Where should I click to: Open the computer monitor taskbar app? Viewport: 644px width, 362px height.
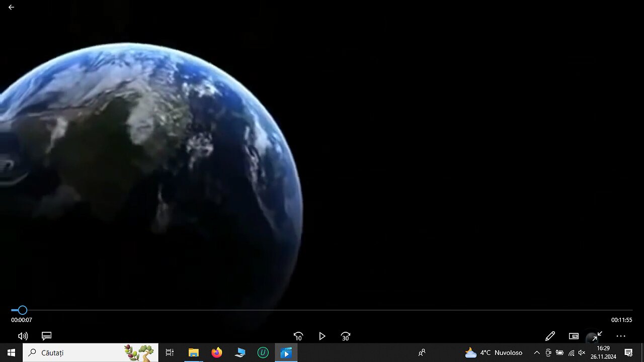pos(240,352)
